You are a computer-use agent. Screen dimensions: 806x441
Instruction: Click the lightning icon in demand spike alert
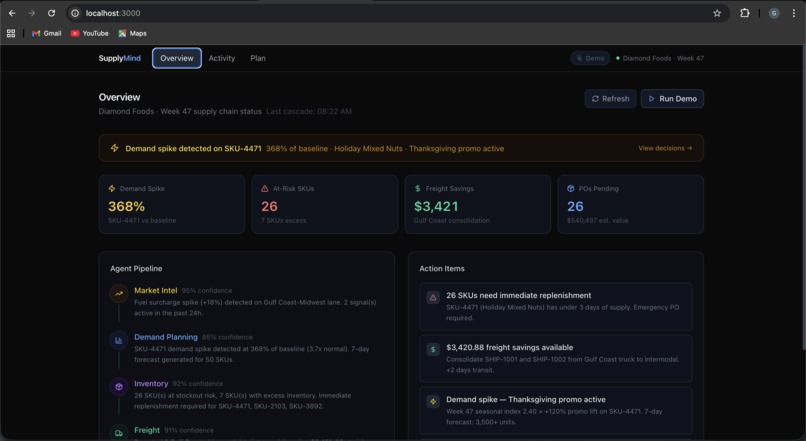click(x=115, y=148)
